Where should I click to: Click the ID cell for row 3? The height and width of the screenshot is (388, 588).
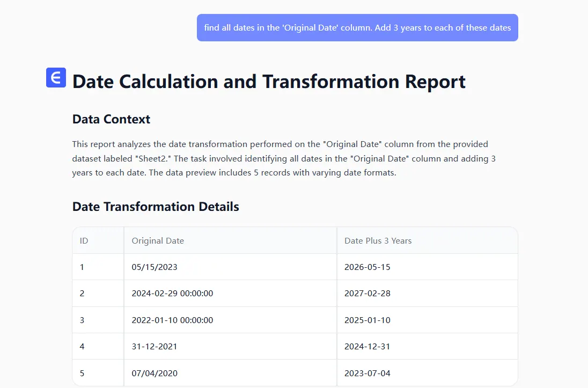82,320
